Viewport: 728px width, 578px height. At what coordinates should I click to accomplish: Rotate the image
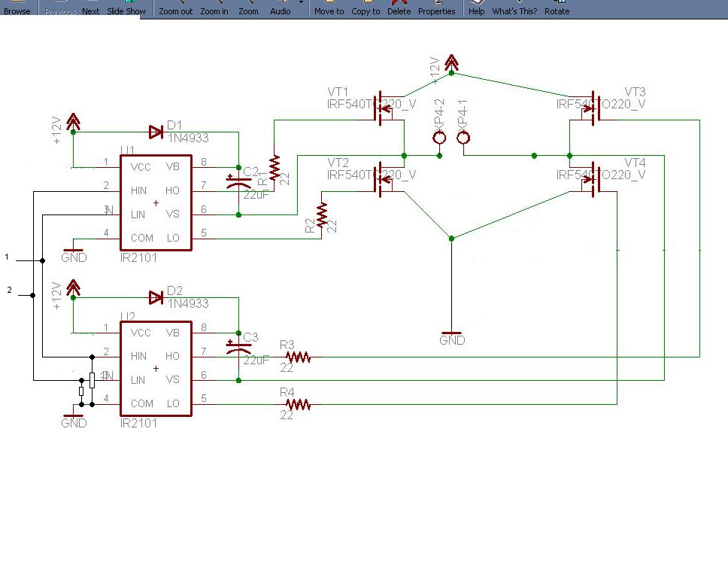coord(557,8)
